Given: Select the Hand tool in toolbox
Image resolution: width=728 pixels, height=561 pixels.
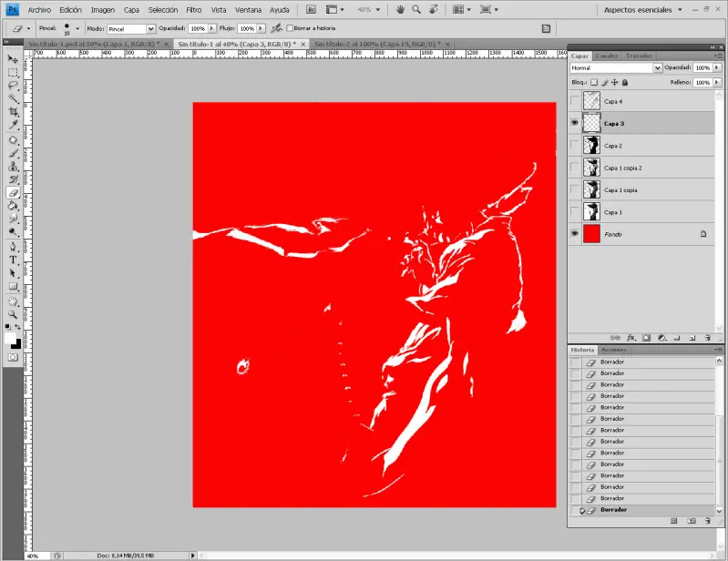Looking at the screenshot, I should 13,301.
